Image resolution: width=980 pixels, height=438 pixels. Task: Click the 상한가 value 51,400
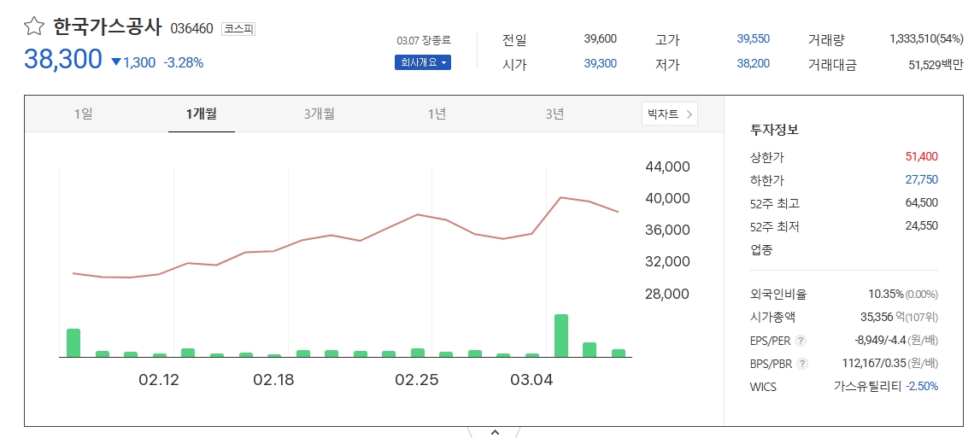click(x=921, y=156)
